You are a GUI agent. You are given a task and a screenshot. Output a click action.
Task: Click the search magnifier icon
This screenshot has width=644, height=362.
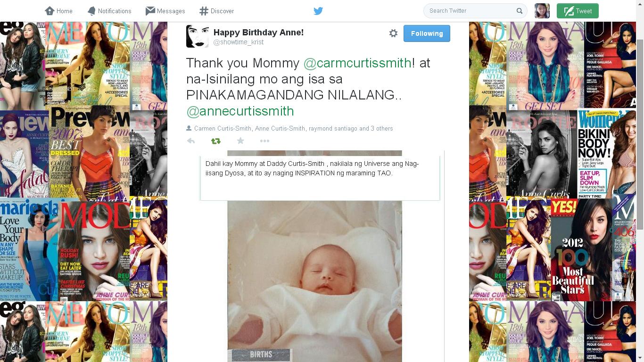(x=519, y=11)
